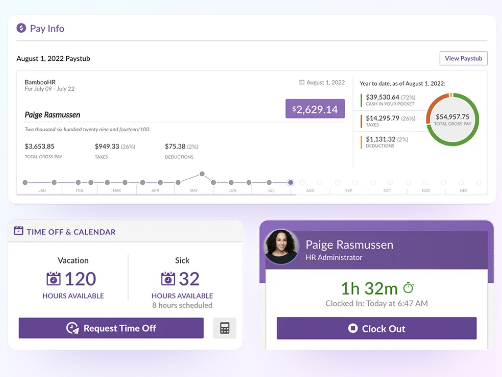Click the Vacation hours calendar icon
Image resolution: width=502 pixels, height=377 pixels.
54,279
